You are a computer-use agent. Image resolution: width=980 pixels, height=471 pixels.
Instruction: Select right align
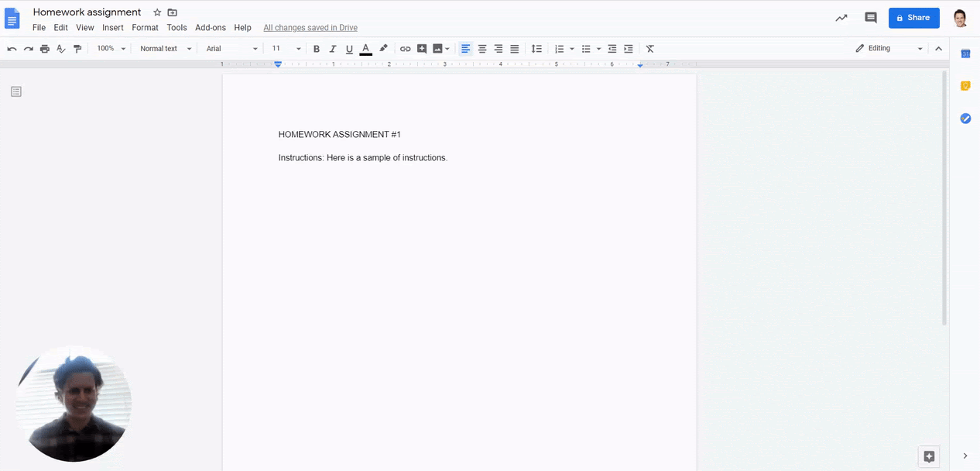coord(499,49)
